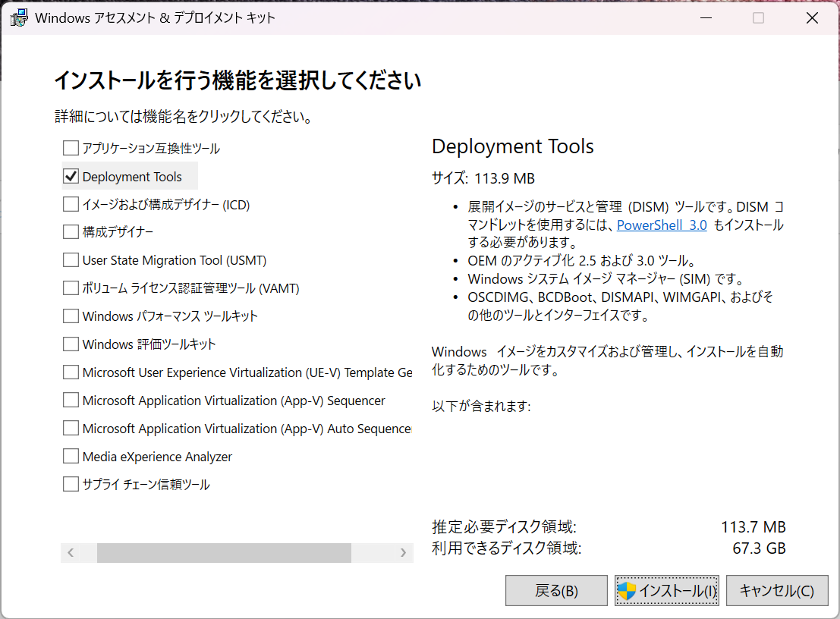Check Media eXperience Analyzer checkbox
840x619 pixels.
pos(71,456)
